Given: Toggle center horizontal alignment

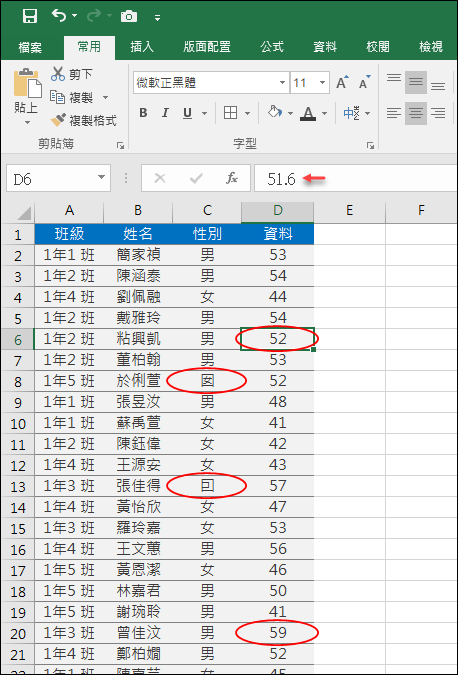Looking at the screenshot, I should [x=416, y=113].
